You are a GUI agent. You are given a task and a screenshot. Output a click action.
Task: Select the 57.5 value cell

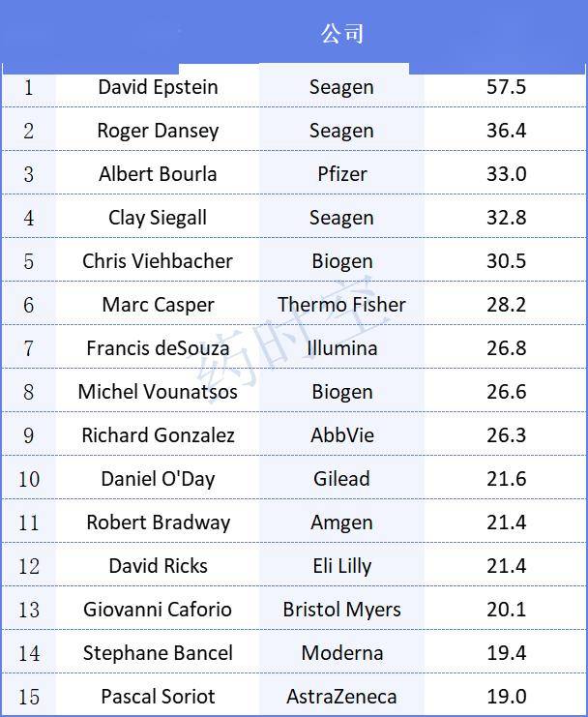point(506,87)
